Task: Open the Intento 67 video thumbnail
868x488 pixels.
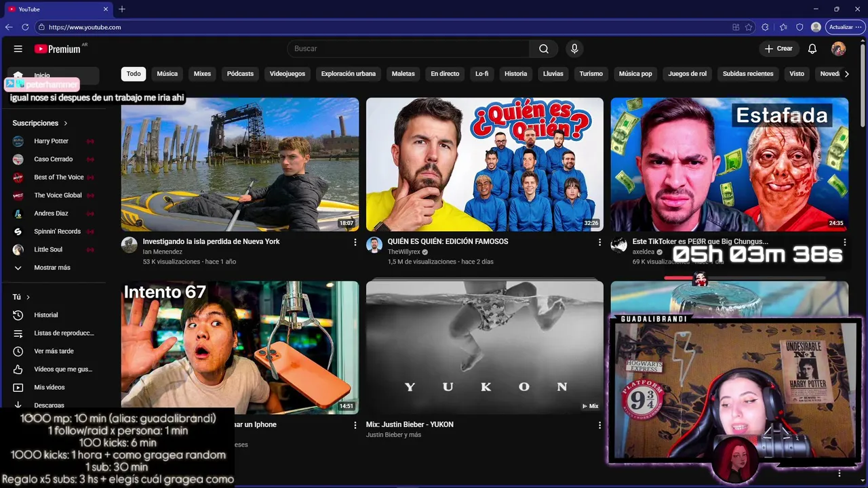Action: (x=240, y=348)
